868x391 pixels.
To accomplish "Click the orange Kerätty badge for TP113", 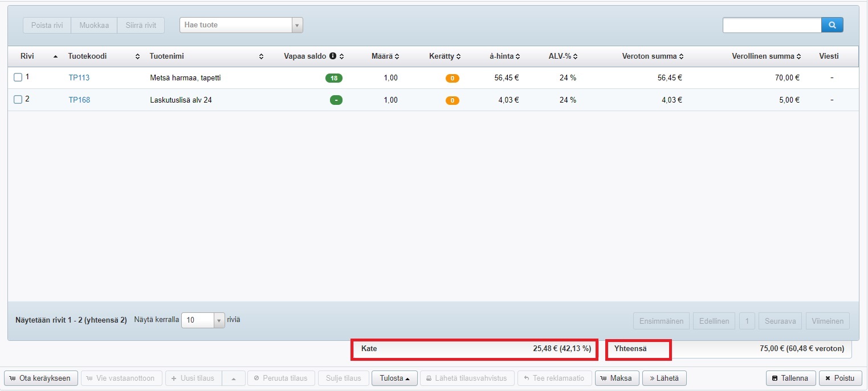I will (452, 78).
